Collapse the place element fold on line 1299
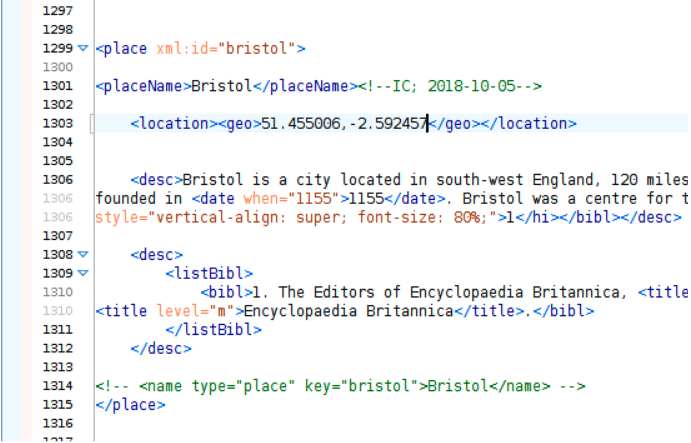This screenshot has height=443, width=691. click(x=83, y=48)
